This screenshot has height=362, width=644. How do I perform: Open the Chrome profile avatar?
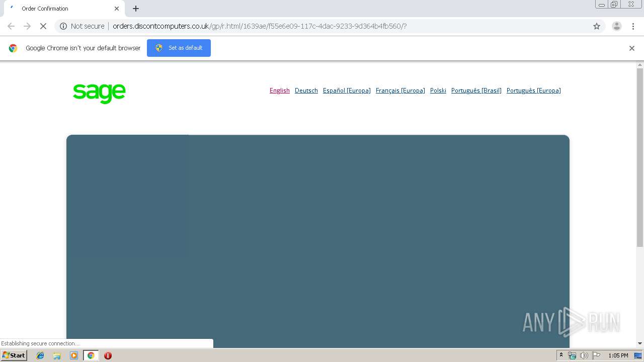616,26
